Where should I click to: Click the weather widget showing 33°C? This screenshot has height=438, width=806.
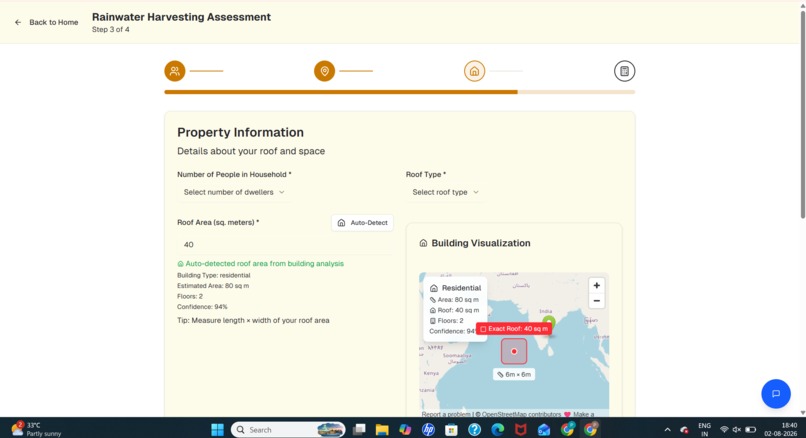[x=36, y=429]
